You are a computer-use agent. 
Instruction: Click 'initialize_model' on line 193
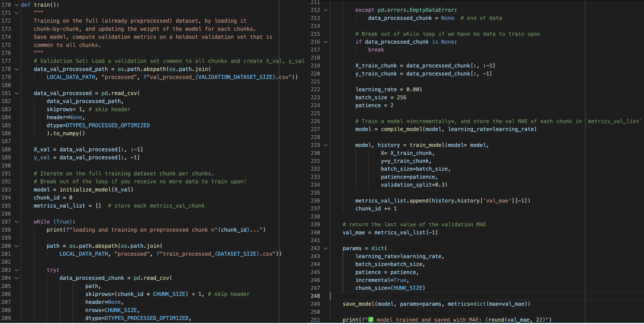pos(85,189)
